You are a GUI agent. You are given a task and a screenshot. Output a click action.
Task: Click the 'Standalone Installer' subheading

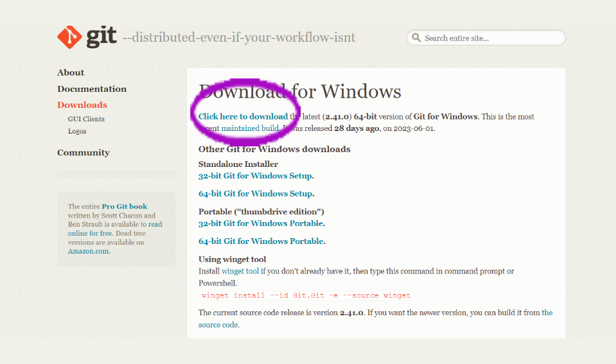tap(238, 164)
